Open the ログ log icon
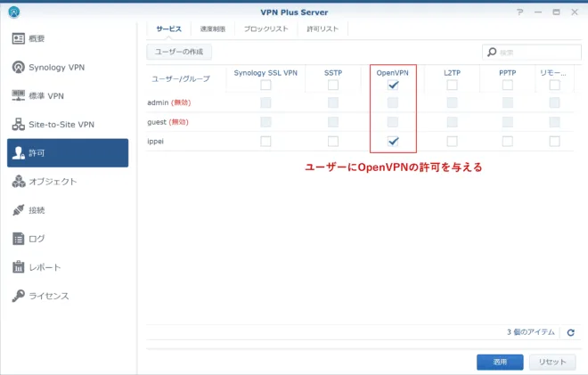Screen dimensions: 588x375 [19, 239]
